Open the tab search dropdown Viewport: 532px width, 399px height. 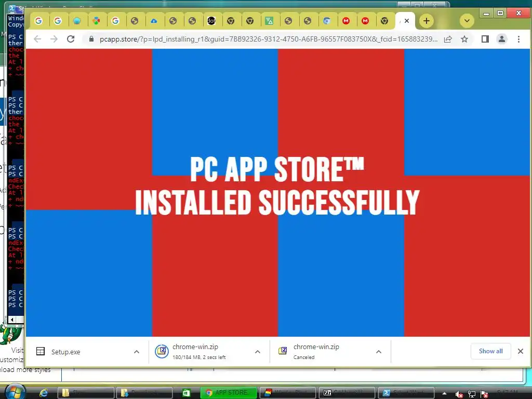click(x=467, y=21)
